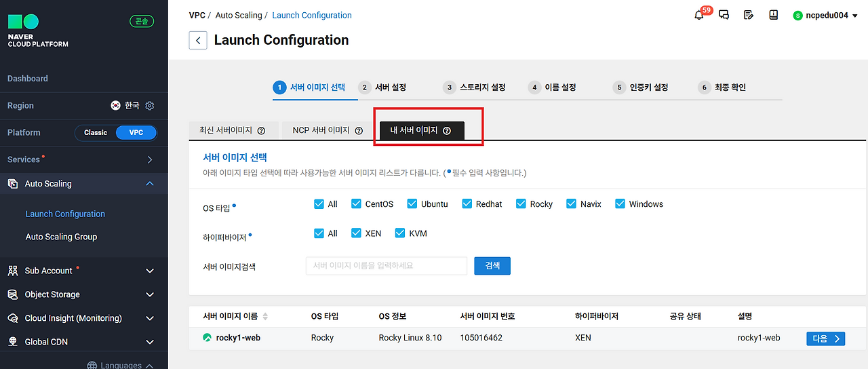The height and width of the screenshot is (369, 868).
Task: Click the Auto Scaling sidebar icon
Action: (x=13, y=184)
